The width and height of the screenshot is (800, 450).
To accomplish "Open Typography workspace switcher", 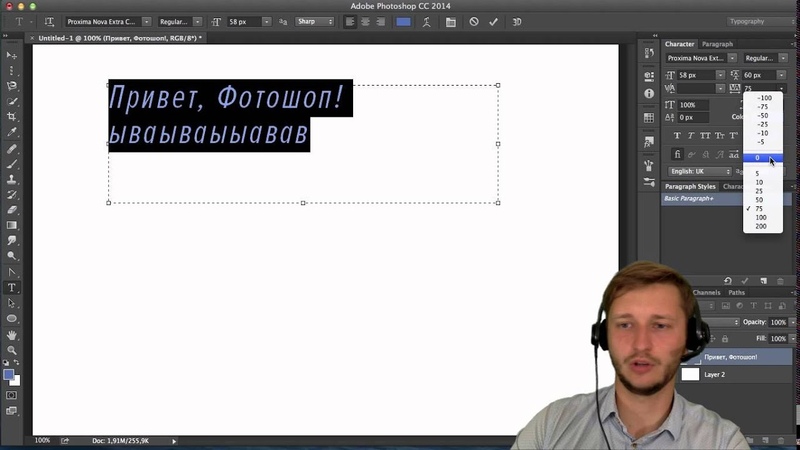I will pos(760,21).
